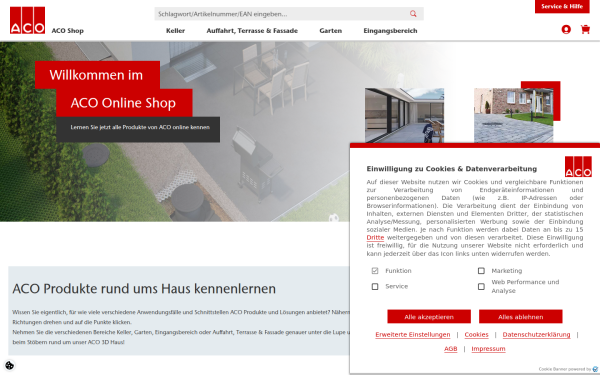Viewport: 600px width, 375px height.
Task: Enable Web Performance und Analyse checkbox
Action: (481, 286)
